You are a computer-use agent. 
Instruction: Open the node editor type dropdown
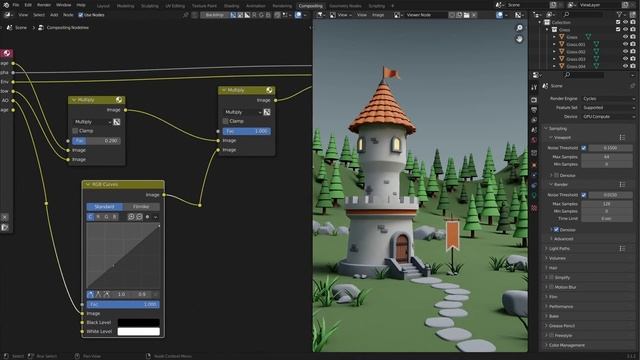coord(8,15)
